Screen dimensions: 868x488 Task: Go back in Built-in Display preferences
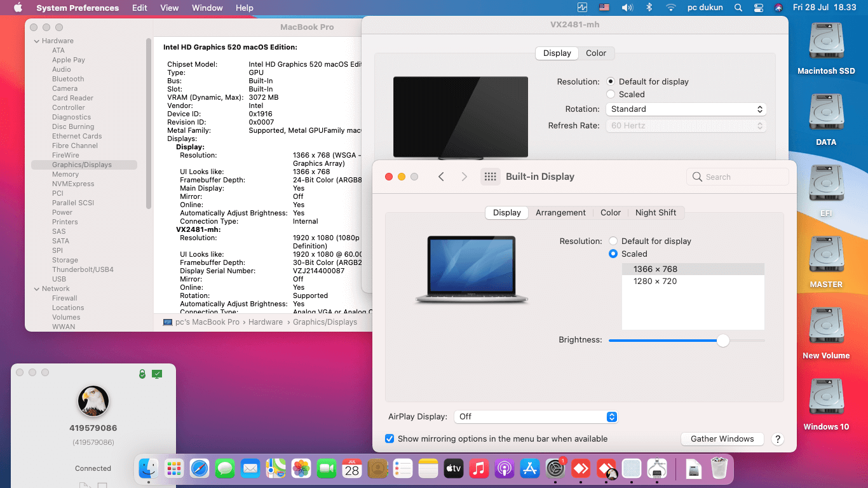click(x=441, y=177)
